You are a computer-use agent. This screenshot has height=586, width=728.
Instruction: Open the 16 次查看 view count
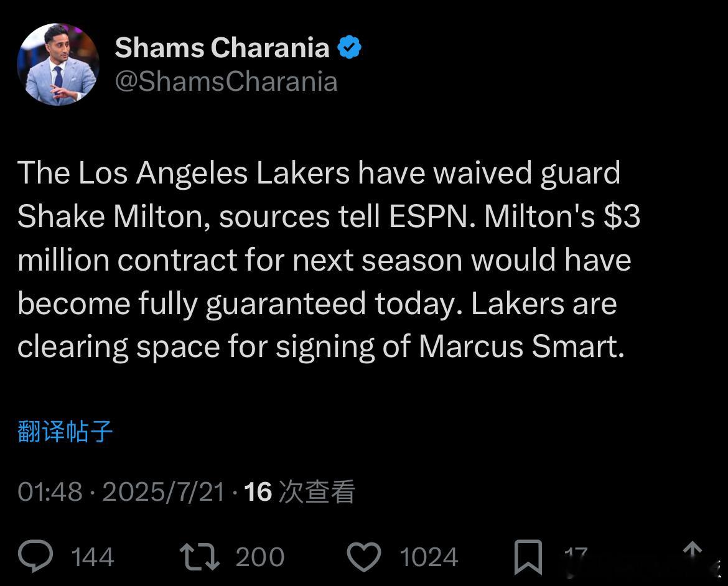coord(299,491)
